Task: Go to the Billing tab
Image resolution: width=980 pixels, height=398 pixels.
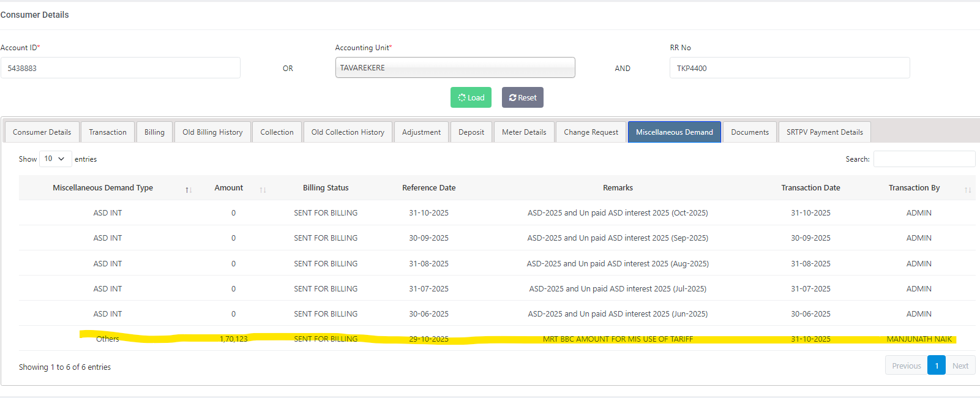Action: (x=154, y=132)
